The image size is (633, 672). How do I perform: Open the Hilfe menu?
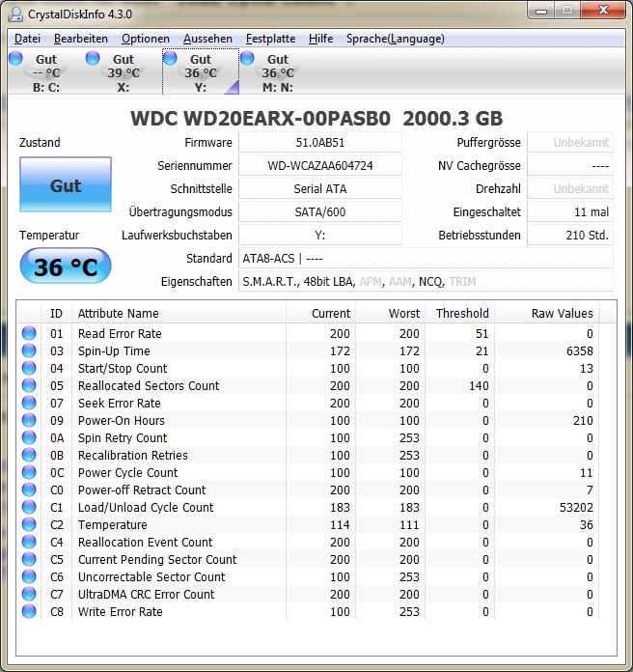[320, 39]
